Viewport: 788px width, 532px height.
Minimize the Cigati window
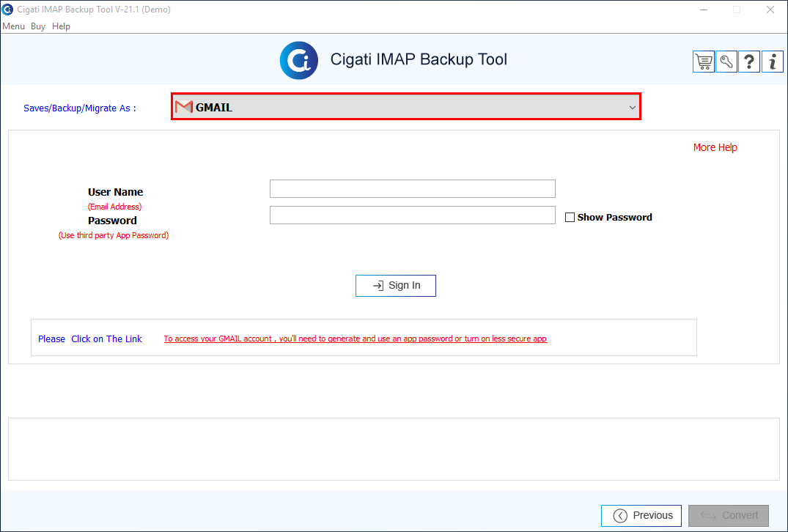tap(704, 10)
